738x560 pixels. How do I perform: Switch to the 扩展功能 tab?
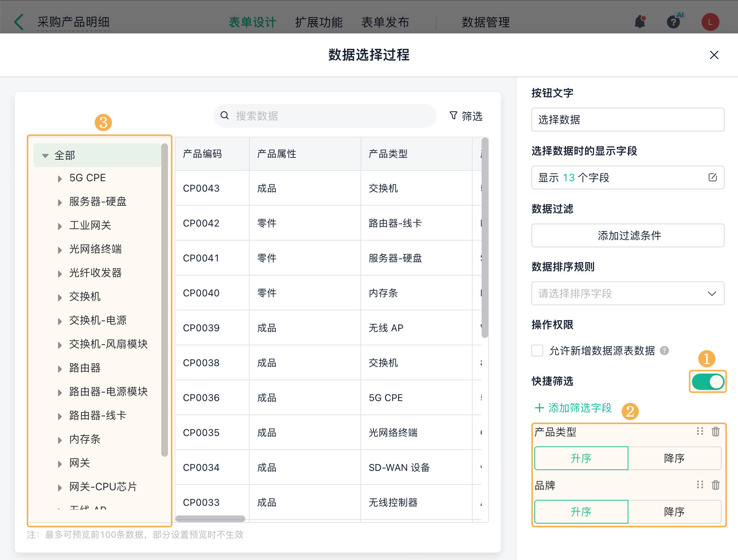coord(319,22)
